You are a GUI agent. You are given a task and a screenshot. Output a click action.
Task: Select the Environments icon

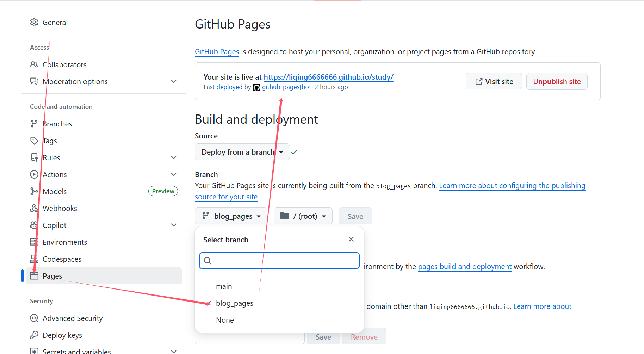click(x=34, y=242)
